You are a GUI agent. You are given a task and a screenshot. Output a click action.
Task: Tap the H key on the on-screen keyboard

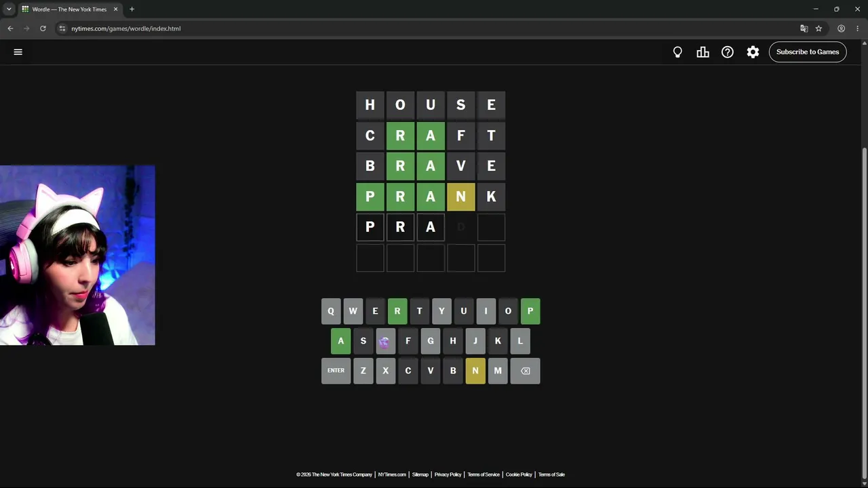click(x=453, y=341)
